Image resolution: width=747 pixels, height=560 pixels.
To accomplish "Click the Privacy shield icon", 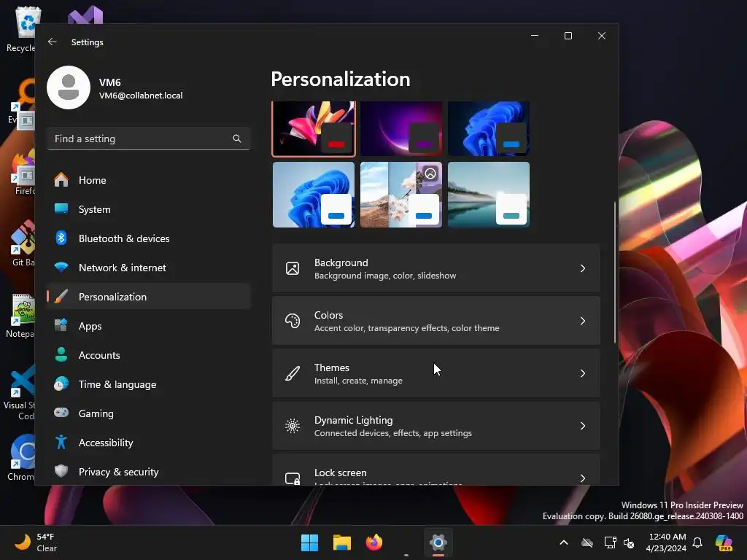I will pyautogui.click(x=61, y=471).
